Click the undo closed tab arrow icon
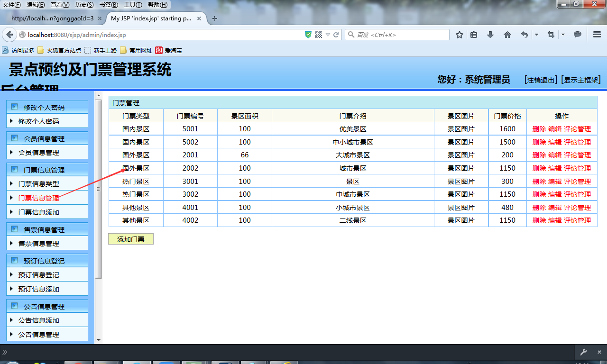 tap(524, 35)
